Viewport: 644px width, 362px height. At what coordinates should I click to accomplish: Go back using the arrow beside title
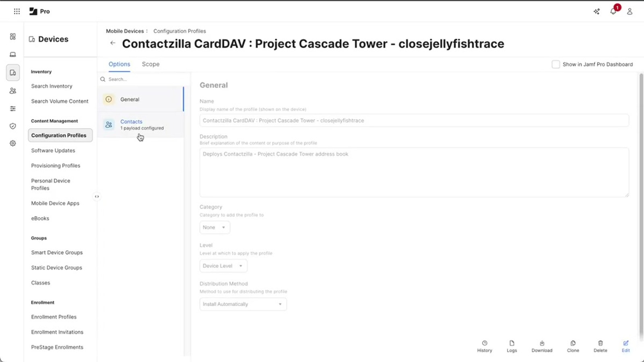click(113, 43)
